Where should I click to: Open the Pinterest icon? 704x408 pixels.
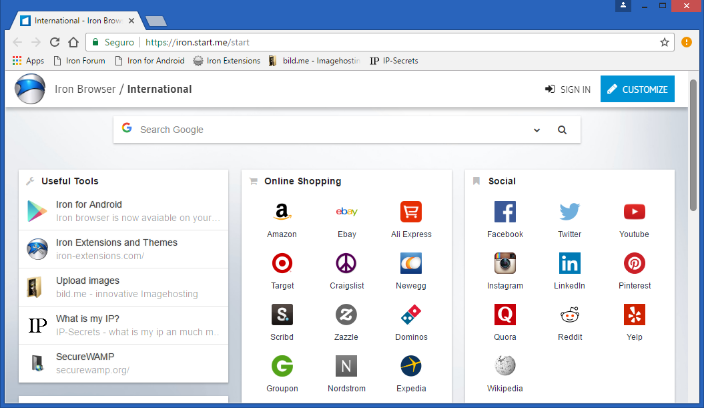pyautogui.click(x=634, y=263)
